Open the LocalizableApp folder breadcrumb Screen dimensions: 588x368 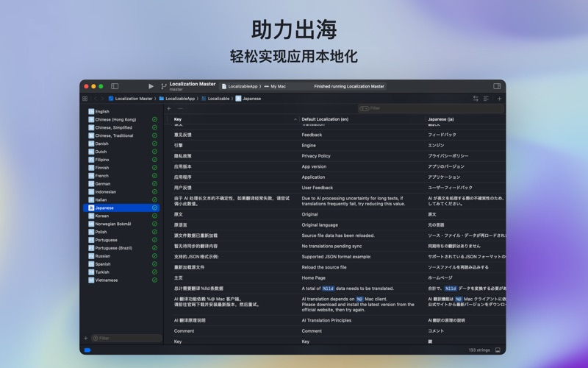point(176,99)
